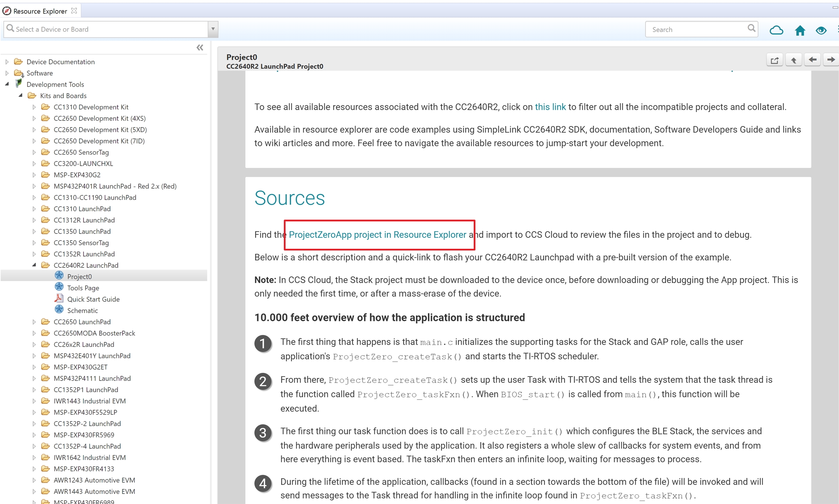Expand CC26x2R LaunchPad node
Screen dimensions: 839x504
pos(34,344)
